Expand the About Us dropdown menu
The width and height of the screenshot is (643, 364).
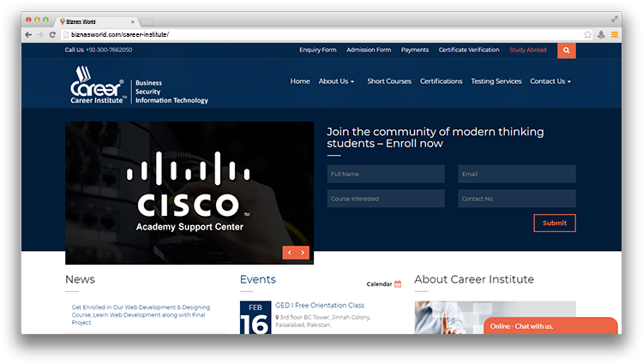(x=336, y=81)
